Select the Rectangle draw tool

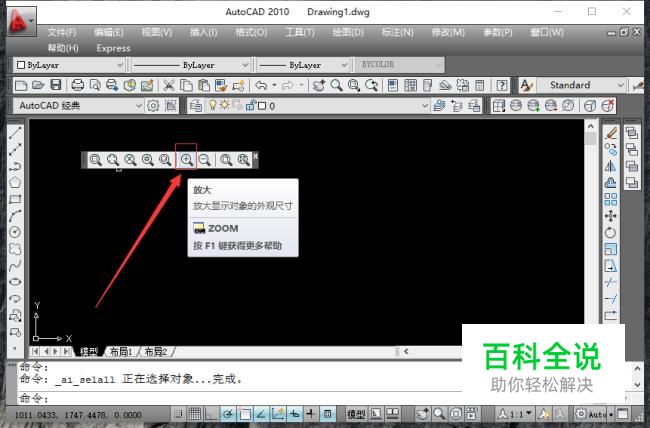click(15, 199)
